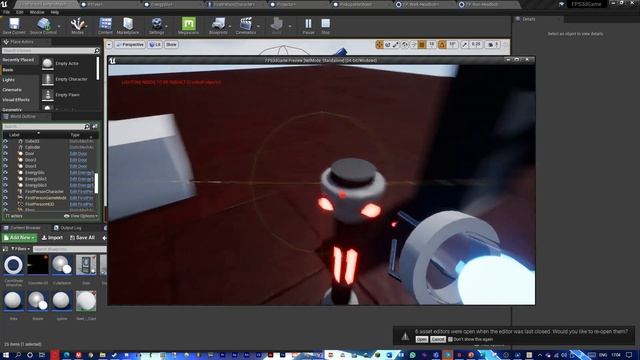Open the Source Control toolbar icon
The width and height of the screenshot is (640, 360).
pos(43,26)
